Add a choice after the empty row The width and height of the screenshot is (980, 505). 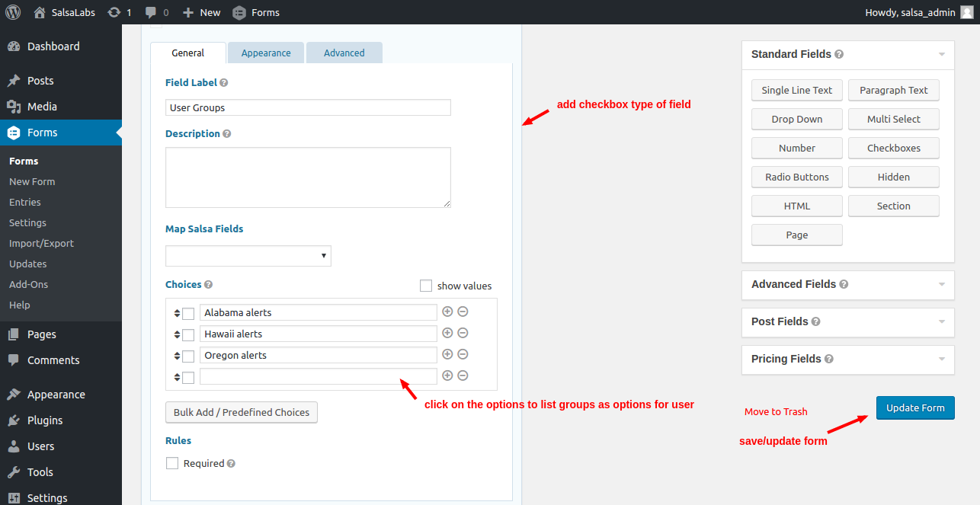click(x=447, y=376)
